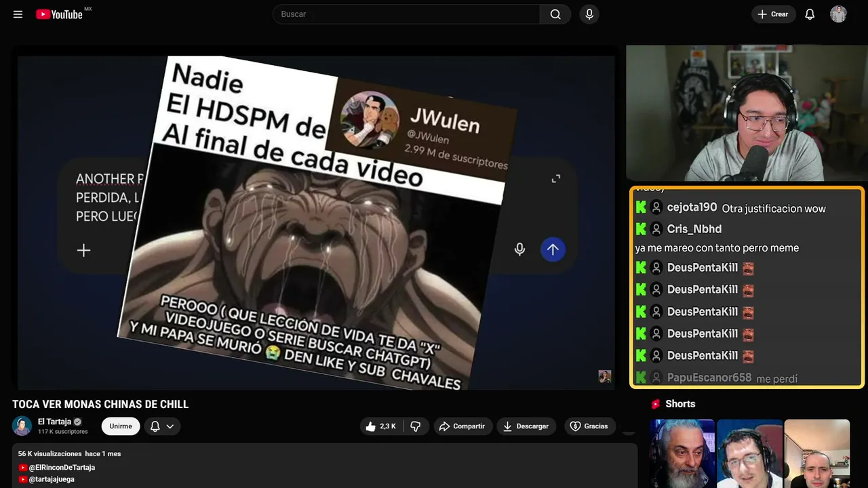Click the verified badge beside El Tartaja
Screen dimensions: 868x488
(77, 422)
